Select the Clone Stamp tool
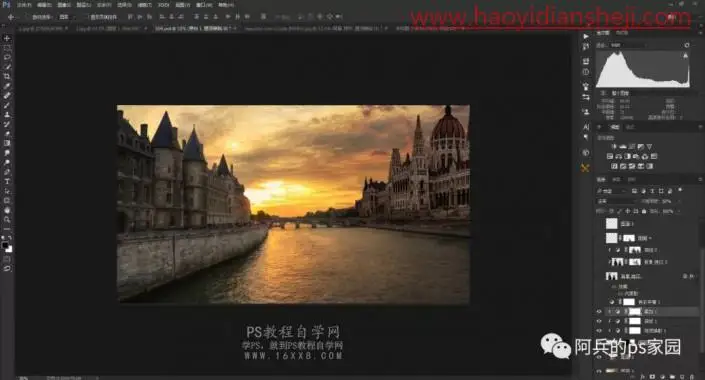The width and height of the screenshot is (705, 380). pos(7,115)
